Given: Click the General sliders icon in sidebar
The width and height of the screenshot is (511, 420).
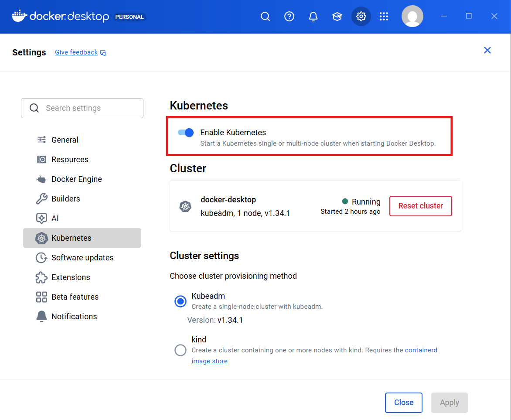Looking at the screenshot, I should [41, 140].
